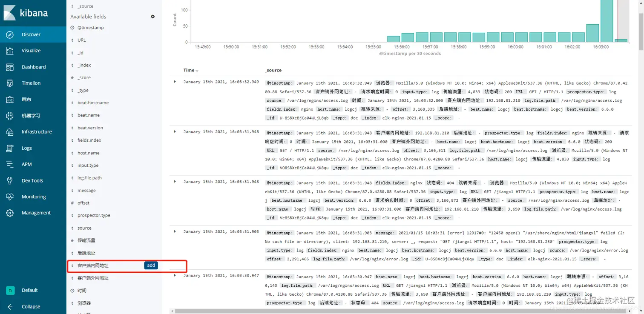
Task: Click the # type icon for 传输流量
Action: [x=72, y=240]
